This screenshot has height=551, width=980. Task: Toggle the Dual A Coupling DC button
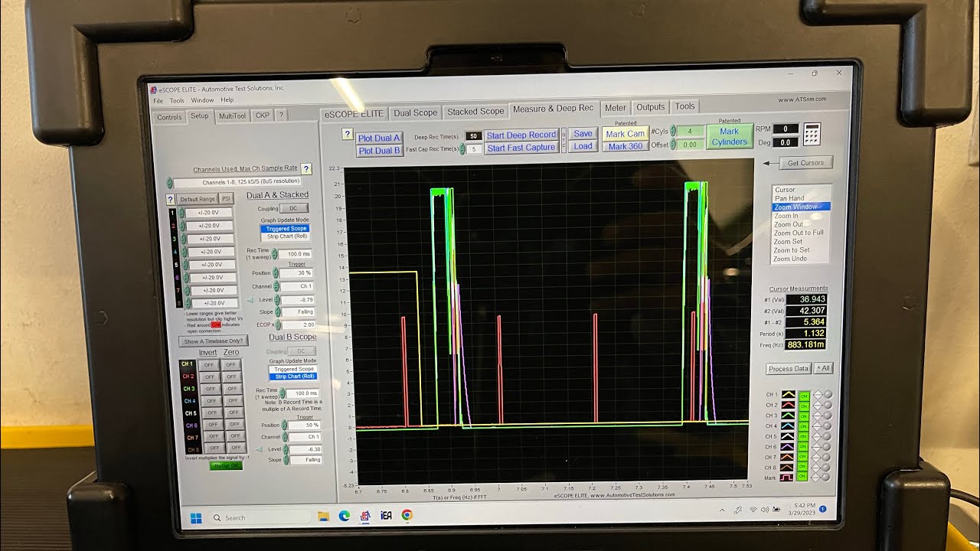294,208
